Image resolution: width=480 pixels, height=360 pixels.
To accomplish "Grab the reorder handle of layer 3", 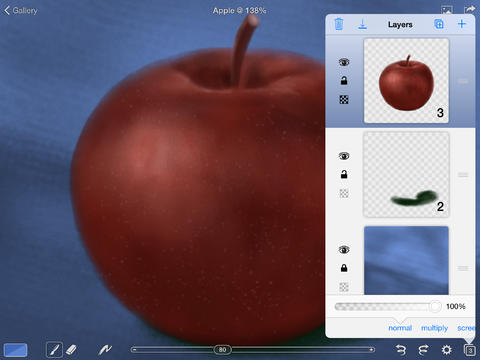I will pos(463,81).
